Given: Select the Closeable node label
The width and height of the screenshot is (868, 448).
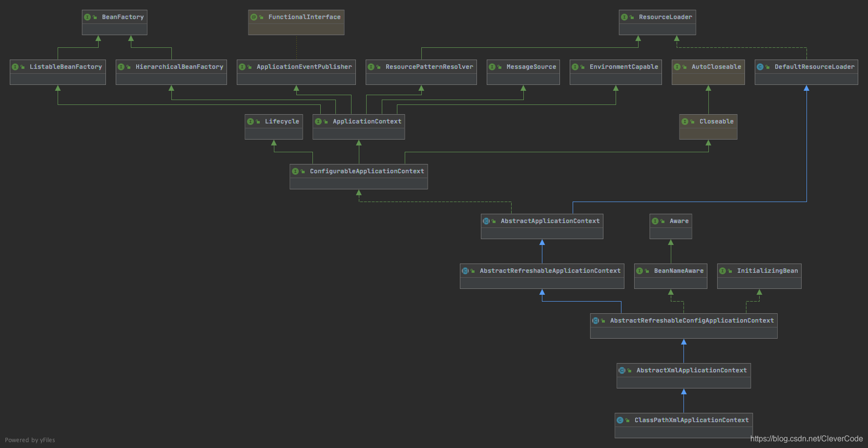Looking at the screenshot, I should pyautogui.click(x=717, y=122).
